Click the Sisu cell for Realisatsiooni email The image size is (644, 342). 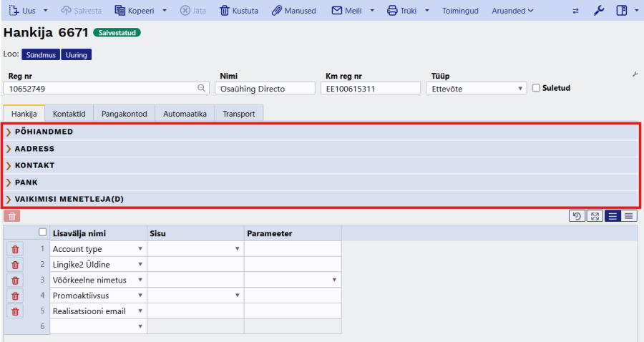(195, 311)
